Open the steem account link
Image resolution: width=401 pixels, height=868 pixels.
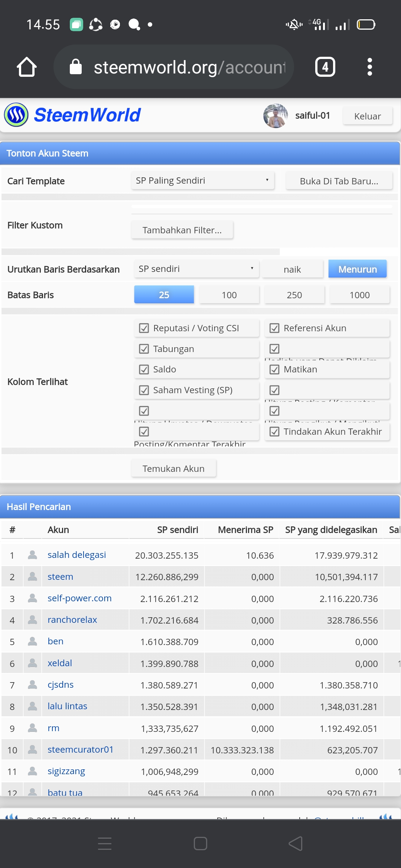[x=61, y=577]
